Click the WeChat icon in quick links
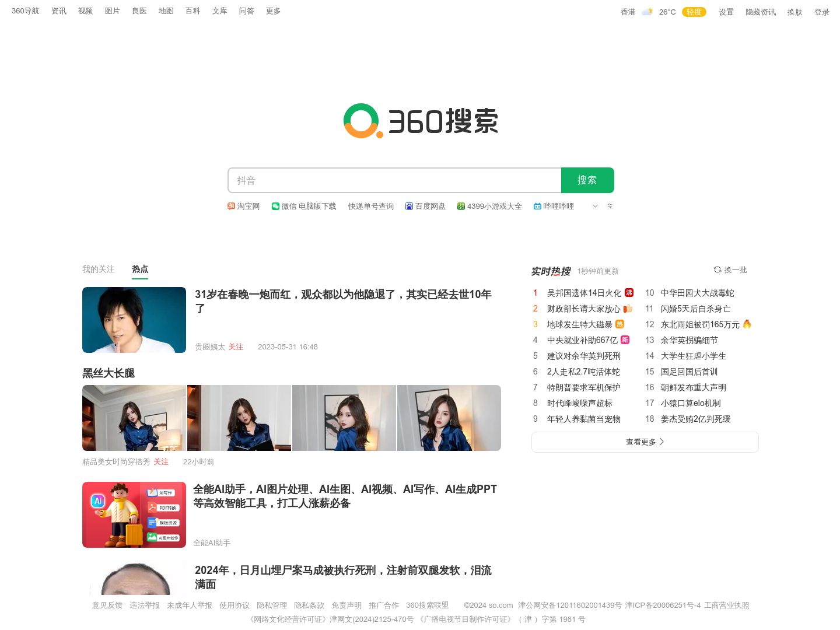 tap(275, 206)
